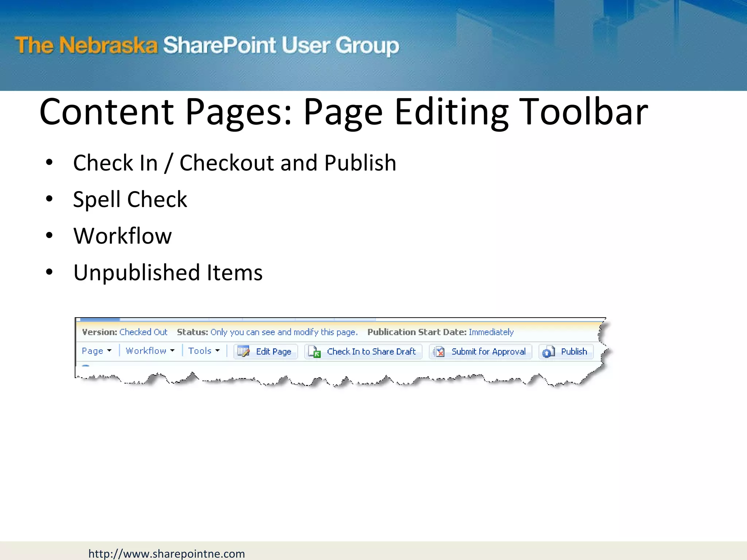Viewport: 747px width, 560px height.
Task: Click the Submit for Approval label
Action: (488, 352)
